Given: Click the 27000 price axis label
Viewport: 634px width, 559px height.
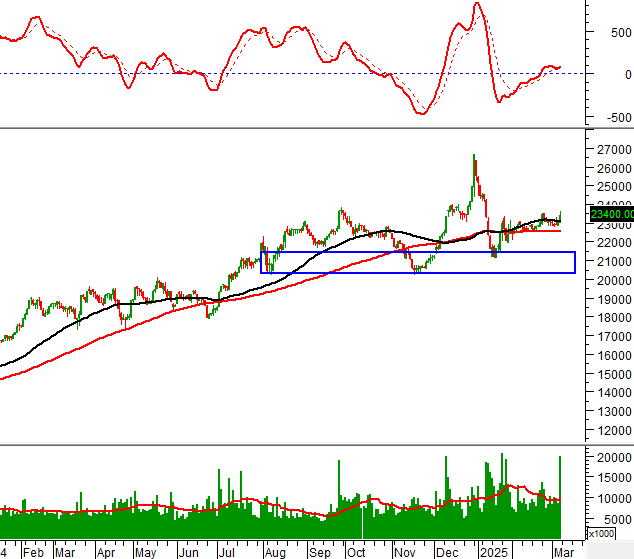Looking at the screenshot, I should [x=614, y=150].
